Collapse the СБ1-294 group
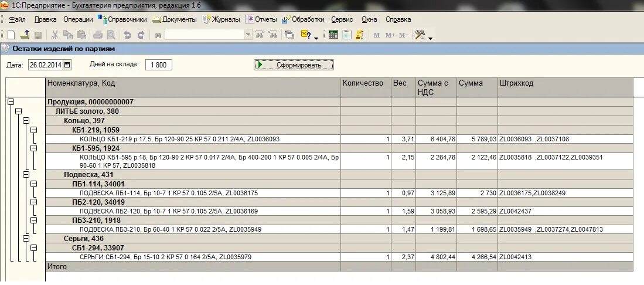 coord(33,248)
